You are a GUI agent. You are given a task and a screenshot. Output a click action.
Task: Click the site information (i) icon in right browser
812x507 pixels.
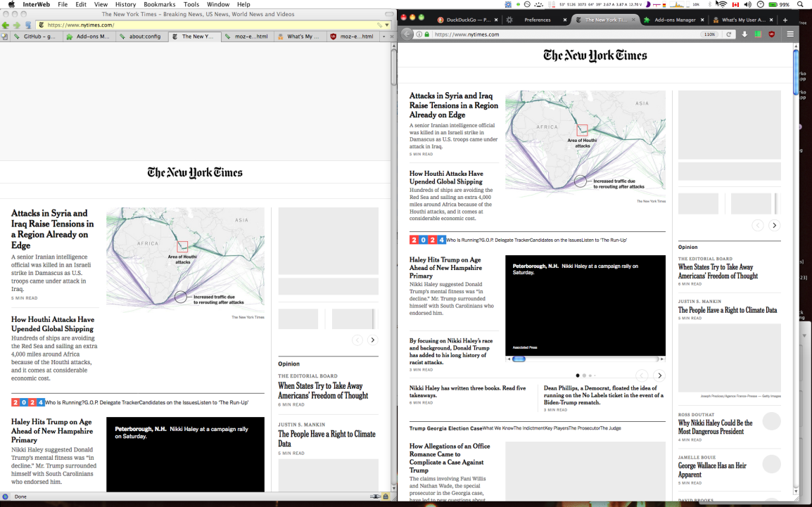419,34
